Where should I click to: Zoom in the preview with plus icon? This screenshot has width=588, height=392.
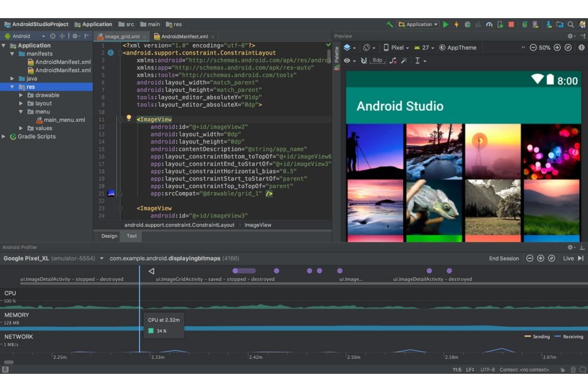[x=557, y=48]
